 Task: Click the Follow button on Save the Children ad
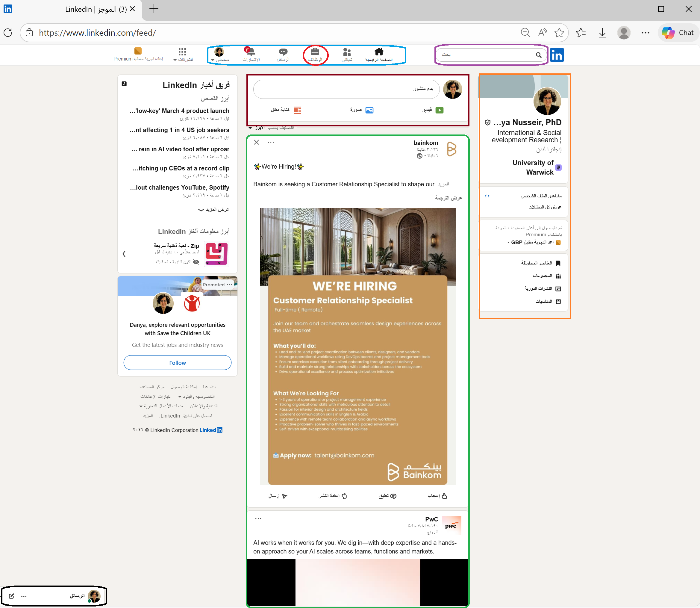point(177,363)
